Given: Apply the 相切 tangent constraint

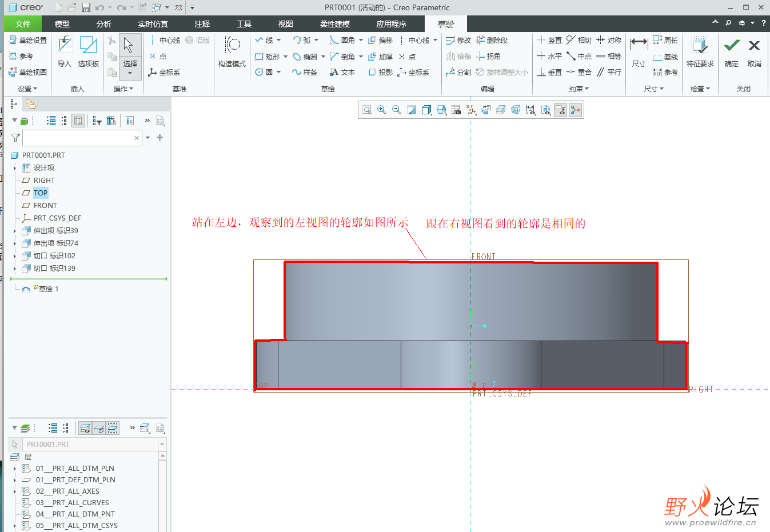Looking at the screenshot, I should [579, 41].
